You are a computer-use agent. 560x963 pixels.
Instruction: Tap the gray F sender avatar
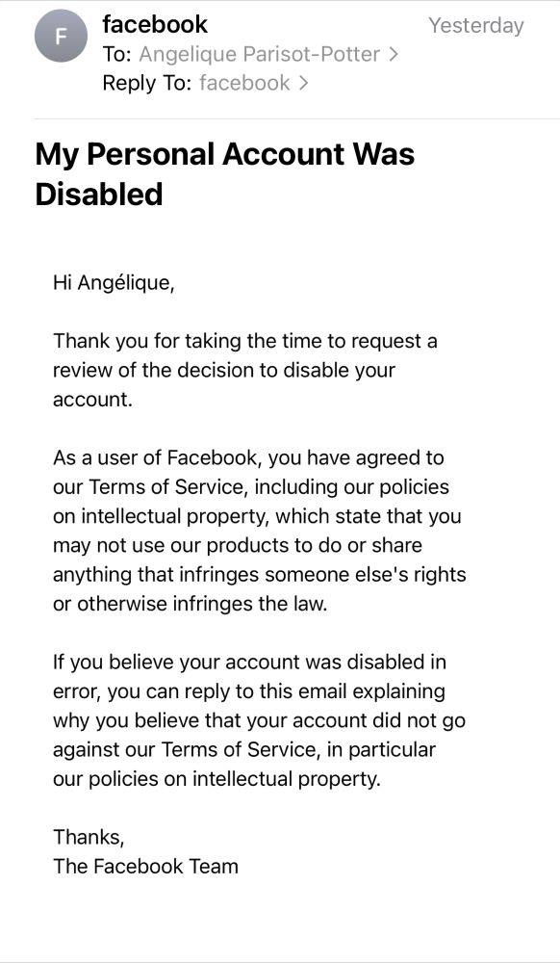pyautogui.click(x=61, y=37)
